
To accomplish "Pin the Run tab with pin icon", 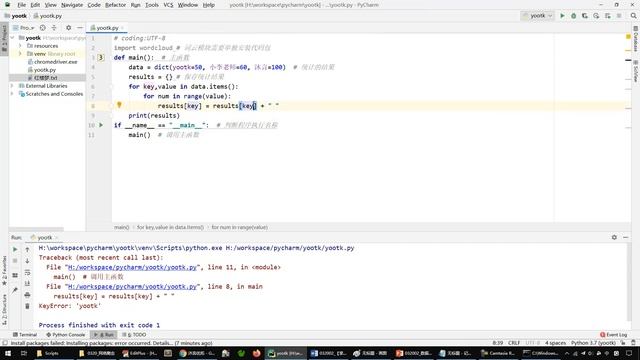I will click(15, 290).
